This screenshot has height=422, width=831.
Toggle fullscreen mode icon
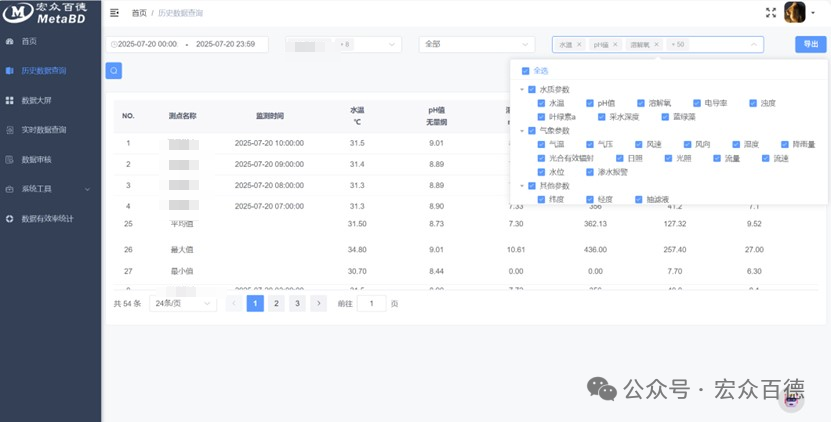coord(771,13)
